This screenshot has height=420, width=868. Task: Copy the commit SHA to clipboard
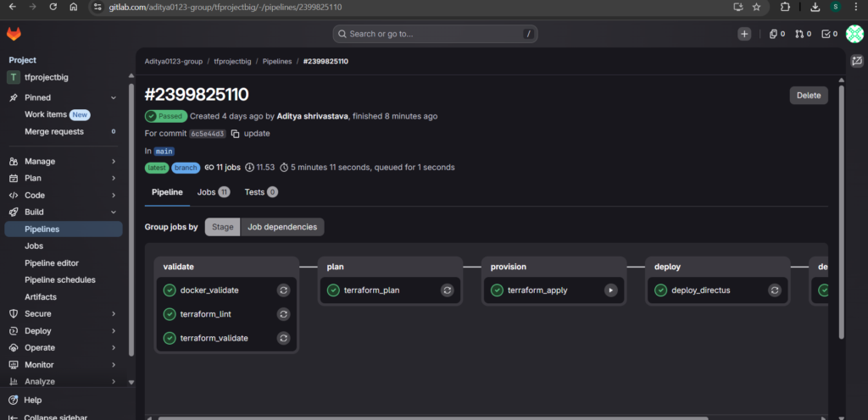click(235, 134)
